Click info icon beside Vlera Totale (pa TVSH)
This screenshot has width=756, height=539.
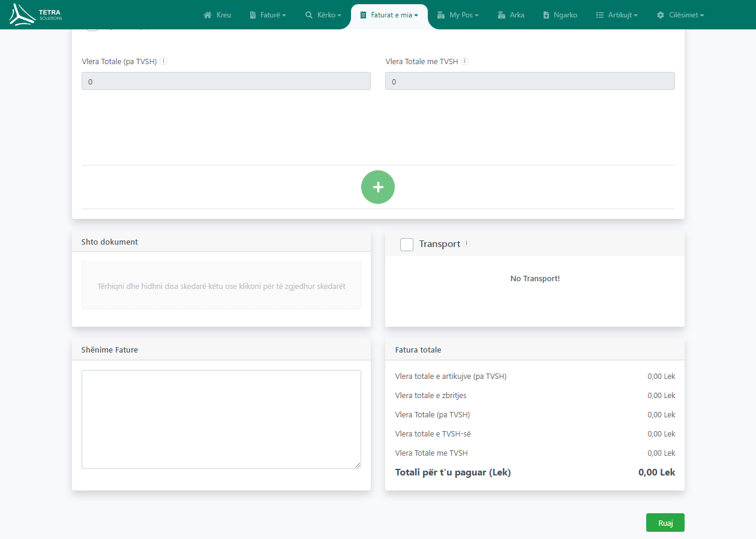click(164, 61)
